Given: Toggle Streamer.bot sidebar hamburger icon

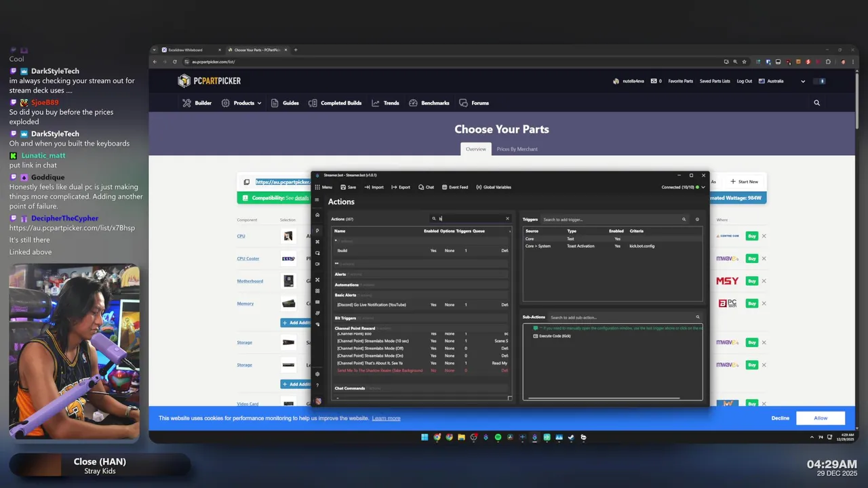Looking at the screenshot, I should click(317, 200).
